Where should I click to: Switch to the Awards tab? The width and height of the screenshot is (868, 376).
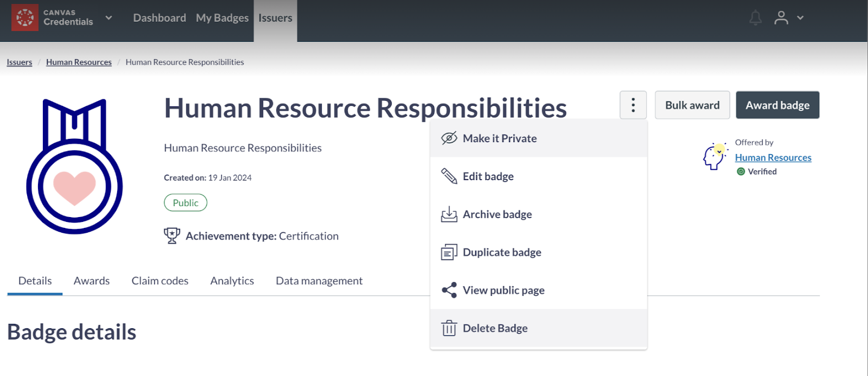pos(92,281)
